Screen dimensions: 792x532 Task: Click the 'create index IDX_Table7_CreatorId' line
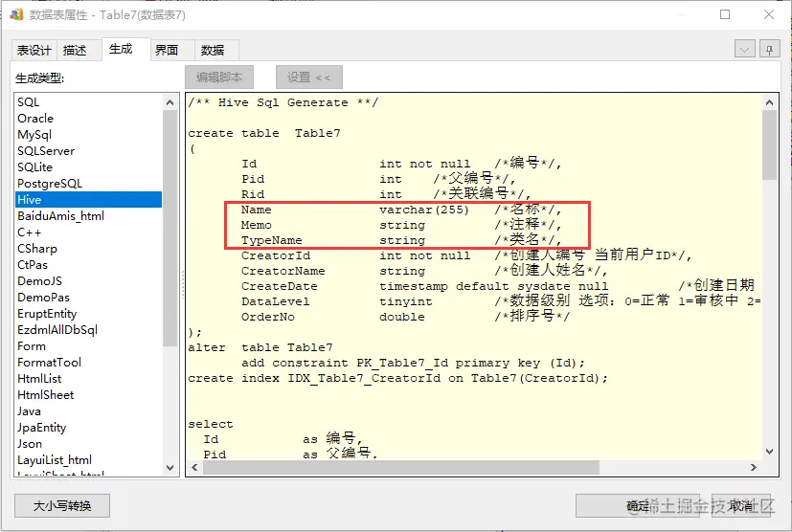pyautogui.click(x=398, y=378)
